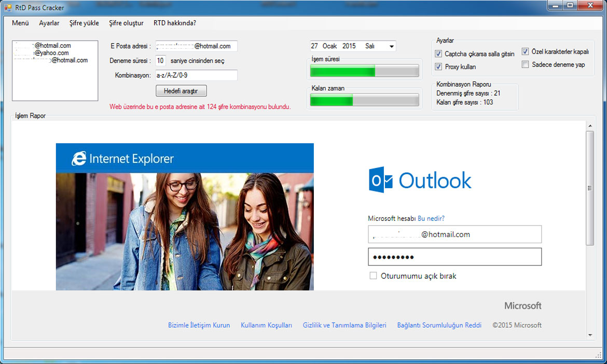Viewport: 607px width, 364px height.
Task: Select the yahoo.com entry in list
Action: (42, 53)
